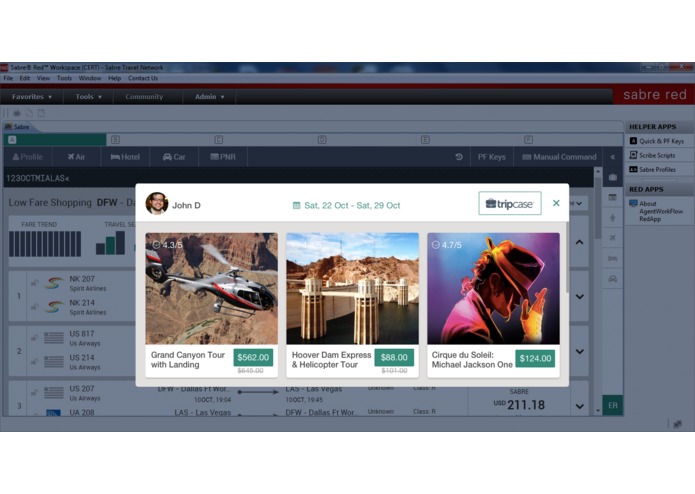Open Quick & PF Keys helper app
The width and height of the screenshot is (695, 494).
[x=657, y=141]
